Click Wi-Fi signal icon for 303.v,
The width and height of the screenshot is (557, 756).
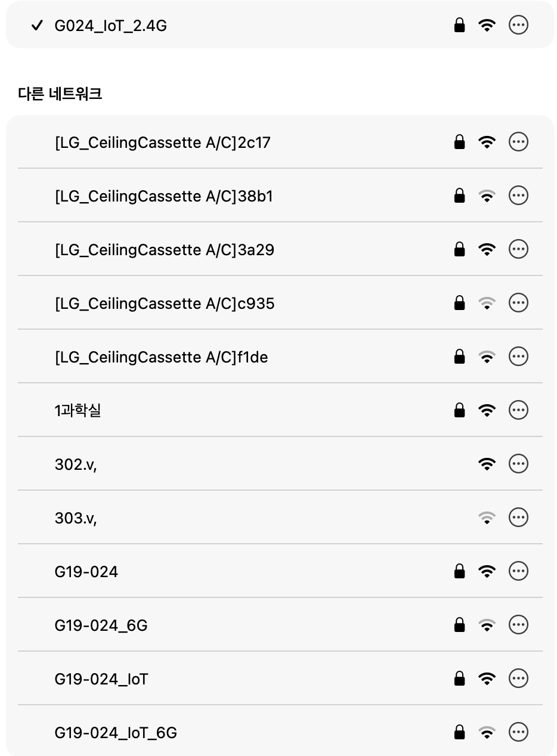tap(487, 518)
